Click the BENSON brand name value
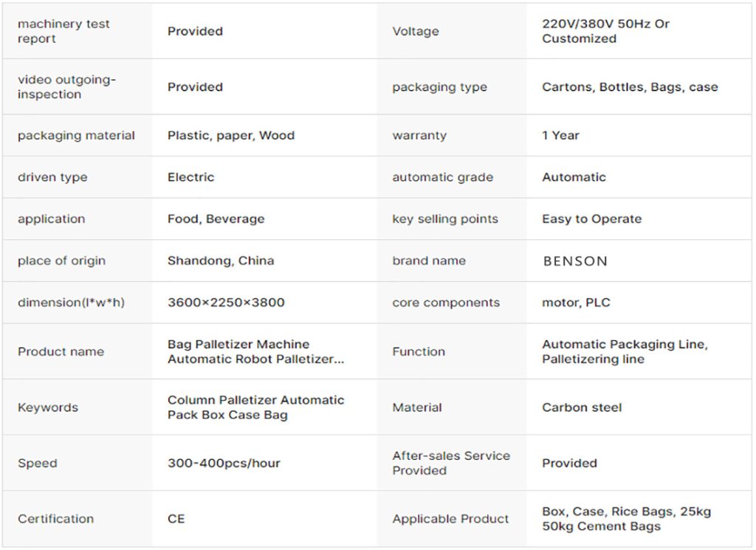This screenshot has width=756, height=550. pos(575,261)
